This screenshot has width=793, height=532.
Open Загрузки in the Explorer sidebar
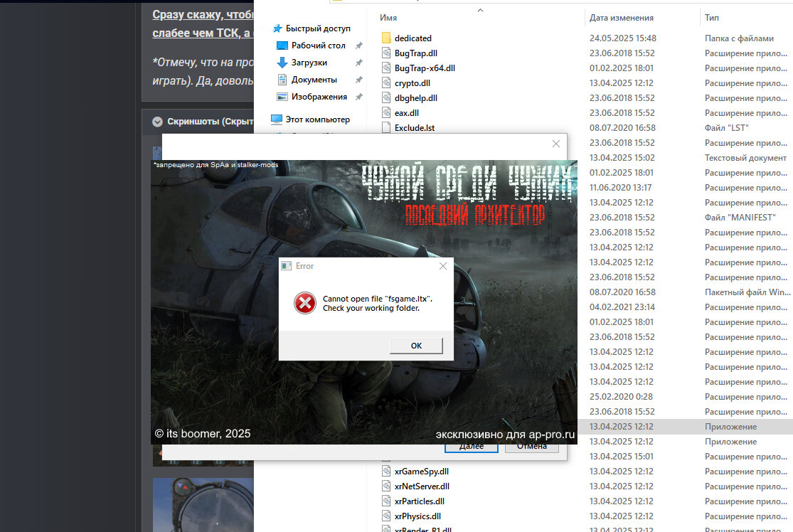pos(302,63)
